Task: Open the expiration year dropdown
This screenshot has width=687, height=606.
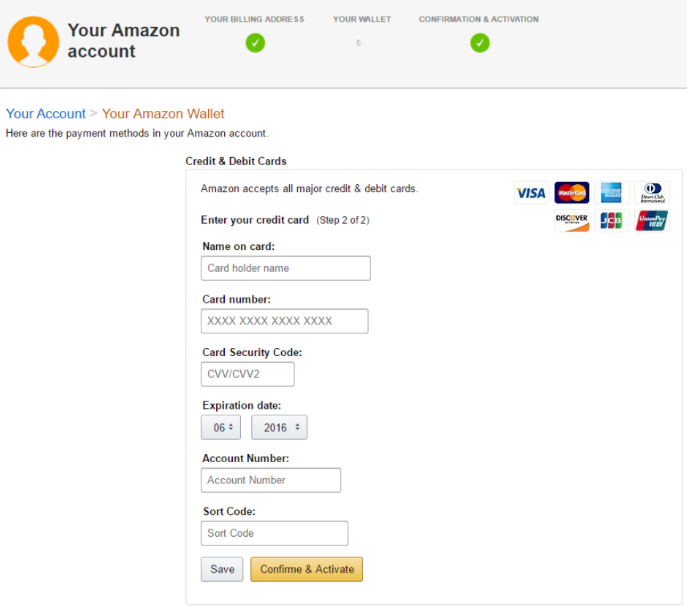Action: (279, 427)
